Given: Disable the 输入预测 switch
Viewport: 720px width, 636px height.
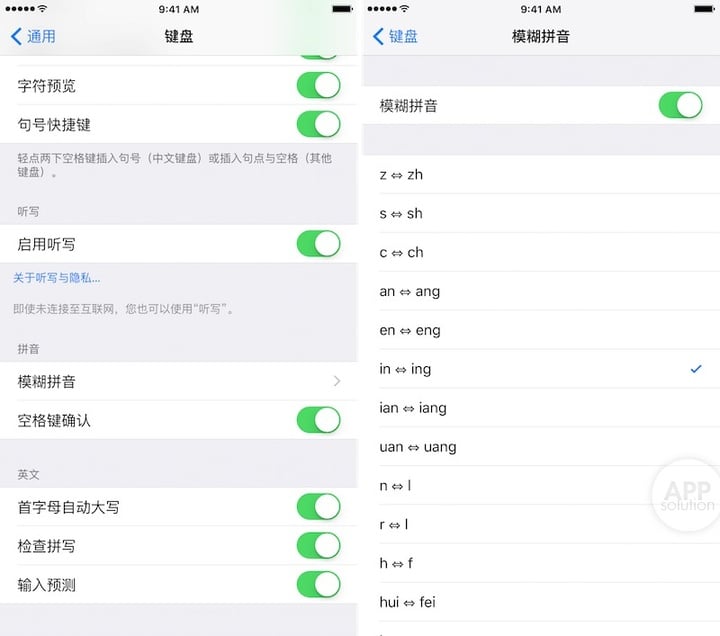Looking at the screenshot, I should [319, 584].
